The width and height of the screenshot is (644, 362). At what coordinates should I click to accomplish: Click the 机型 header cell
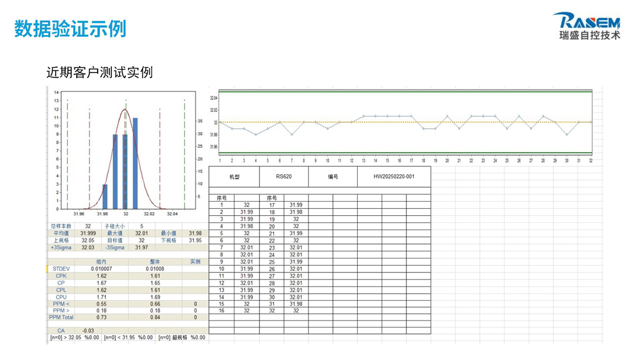coord(234,177)
